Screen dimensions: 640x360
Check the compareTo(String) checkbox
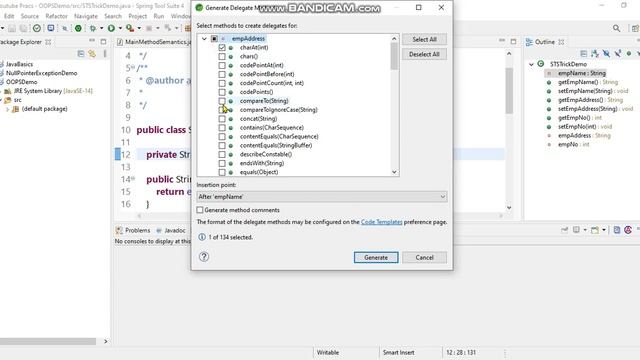tap(222, 101)
